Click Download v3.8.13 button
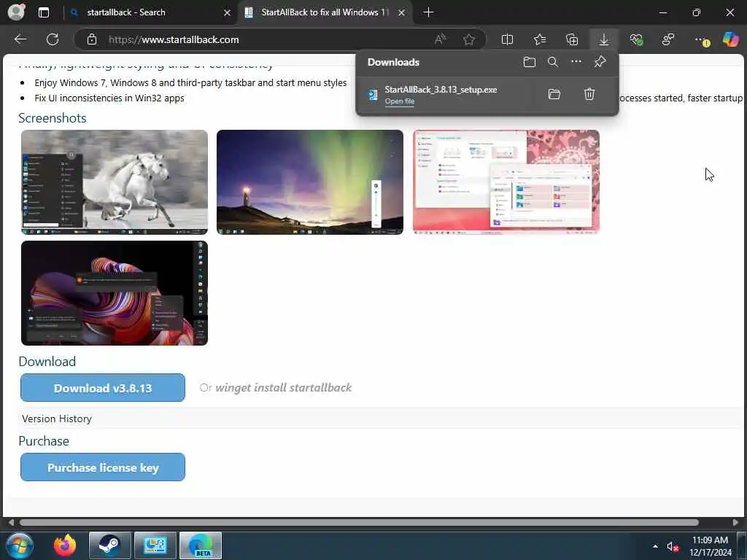The height and width of the screenshot is (560, 747). (x=103, y=388)
